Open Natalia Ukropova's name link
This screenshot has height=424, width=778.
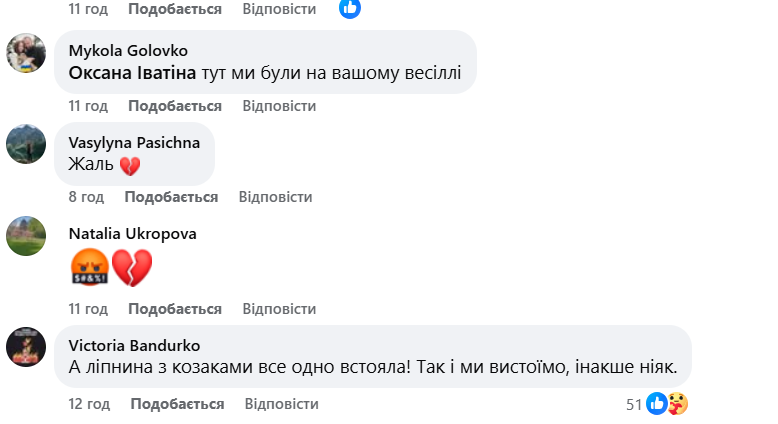tap(132, 234)
